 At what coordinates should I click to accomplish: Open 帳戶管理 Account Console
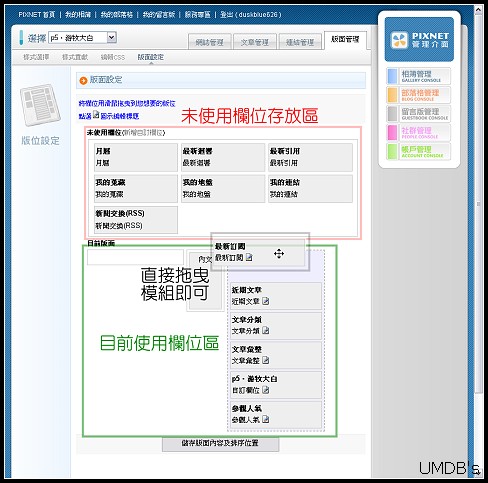419,151
